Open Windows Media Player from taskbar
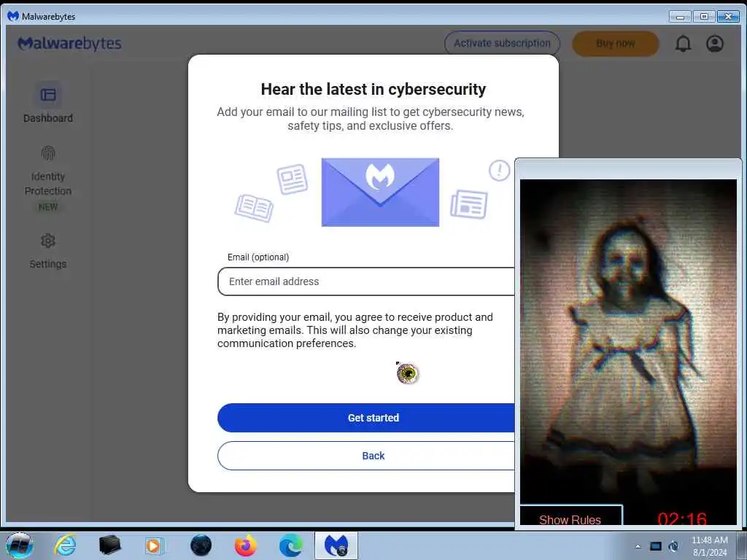747x560 pixels. (153, 545)
